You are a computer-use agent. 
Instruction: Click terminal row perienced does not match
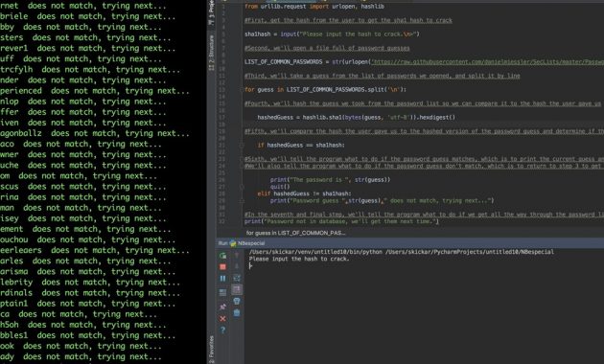coord(95,91)
